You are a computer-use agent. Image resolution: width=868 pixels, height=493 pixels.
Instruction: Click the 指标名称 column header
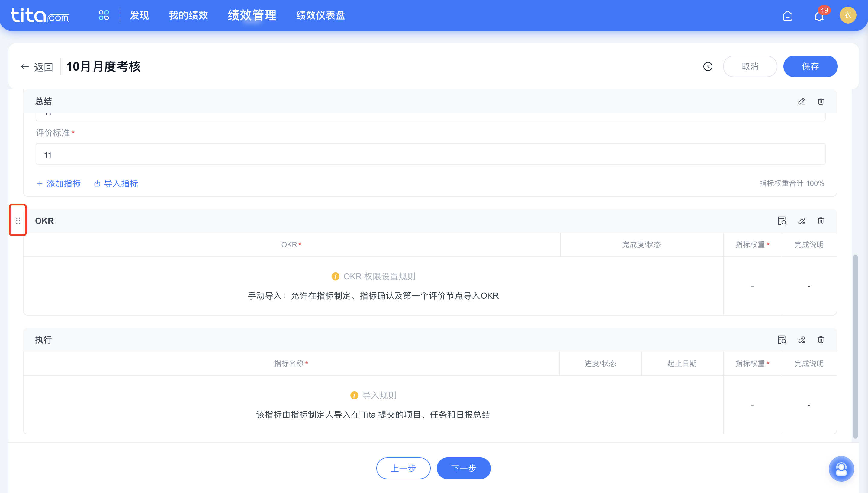[x=291, y=363]
